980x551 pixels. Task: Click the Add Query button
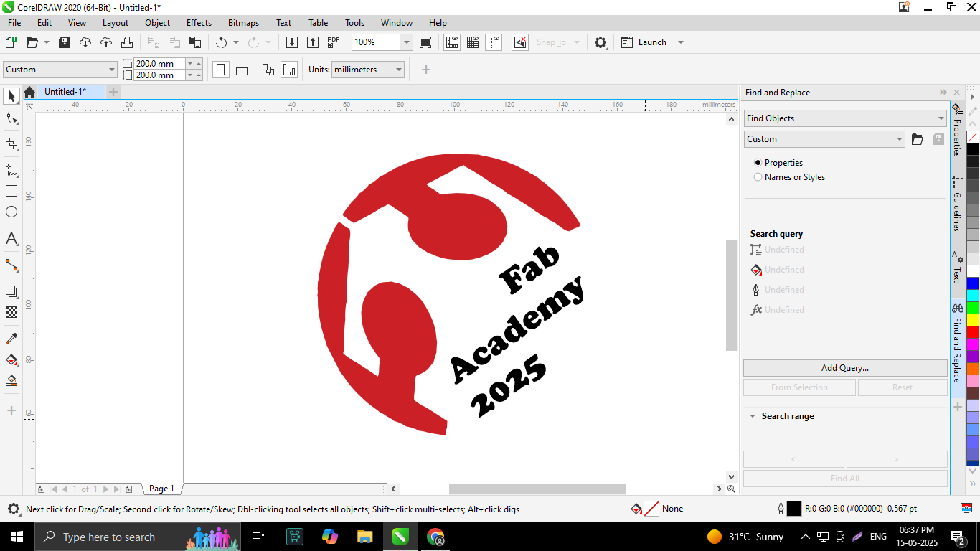tap(845, 368)
